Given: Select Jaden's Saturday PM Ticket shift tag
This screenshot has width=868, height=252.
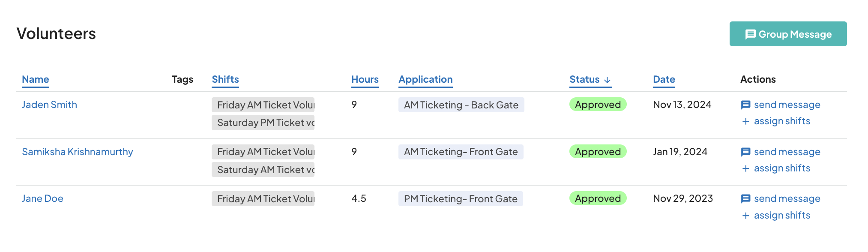Looking at the screenshot, I should click(263, 123).
